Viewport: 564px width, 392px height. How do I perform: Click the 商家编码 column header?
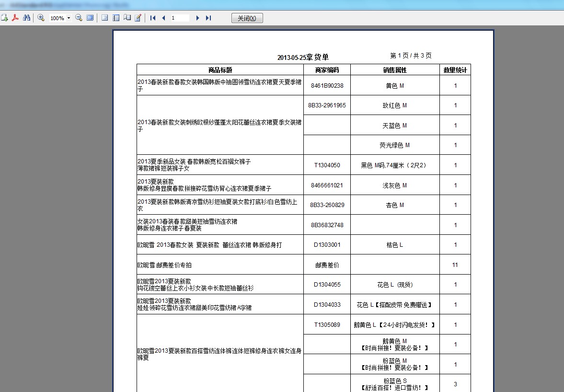tap(327, 70)
